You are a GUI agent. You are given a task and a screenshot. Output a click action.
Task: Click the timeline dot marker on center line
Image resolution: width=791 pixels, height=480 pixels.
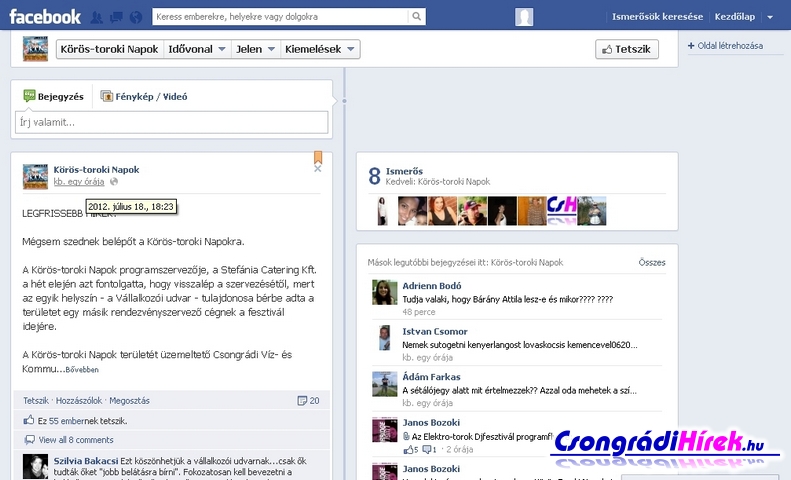coord(345,101)
